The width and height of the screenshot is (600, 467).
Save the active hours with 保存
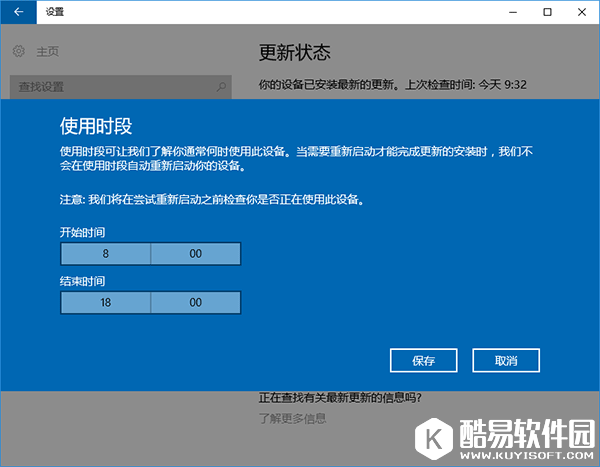424,360
